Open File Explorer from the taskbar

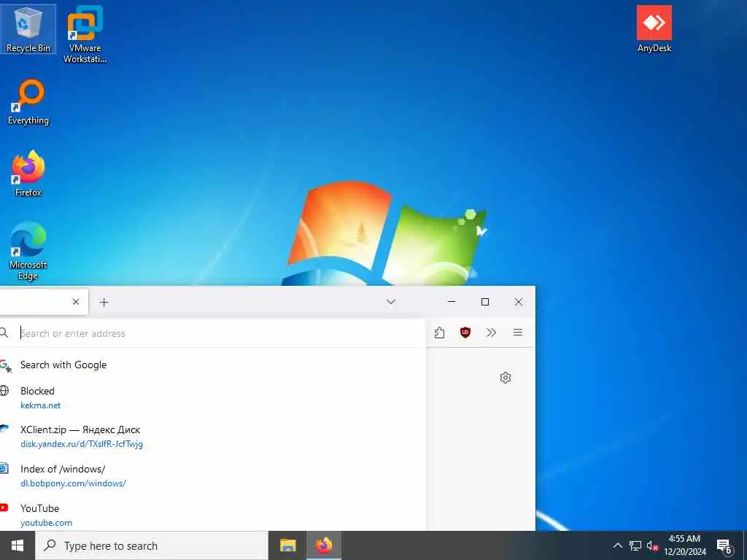[x=287, y=545]
